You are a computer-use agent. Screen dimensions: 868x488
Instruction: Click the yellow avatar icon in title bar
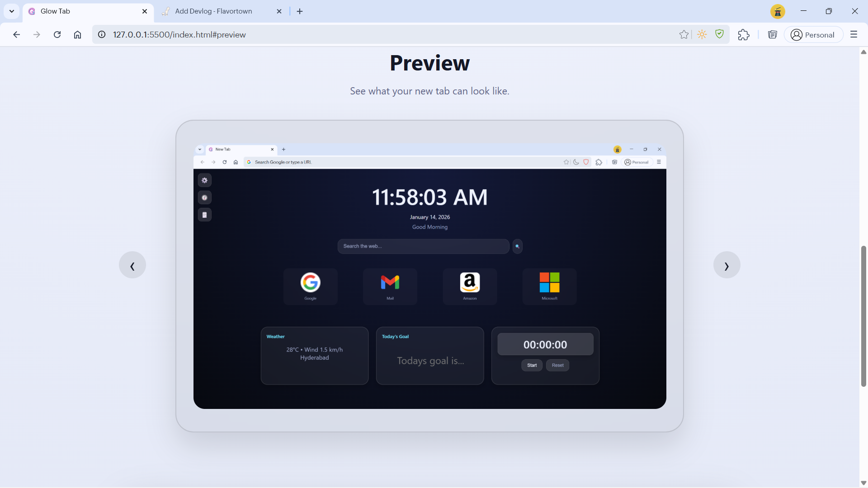tap(778, 12)
